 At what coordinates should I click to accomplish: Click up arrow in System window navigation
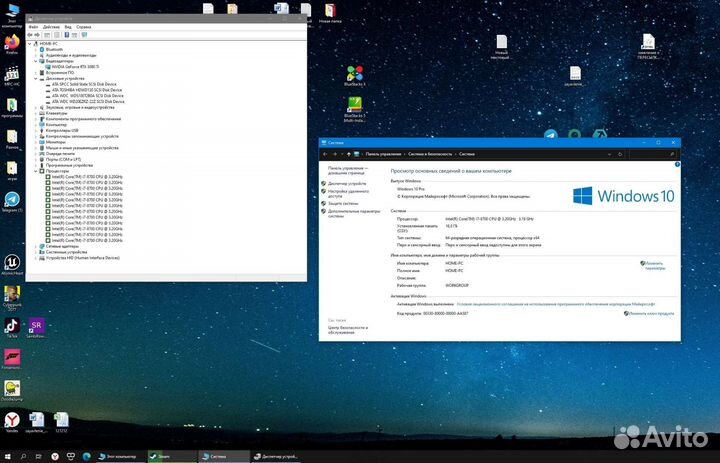pos(349,154)
